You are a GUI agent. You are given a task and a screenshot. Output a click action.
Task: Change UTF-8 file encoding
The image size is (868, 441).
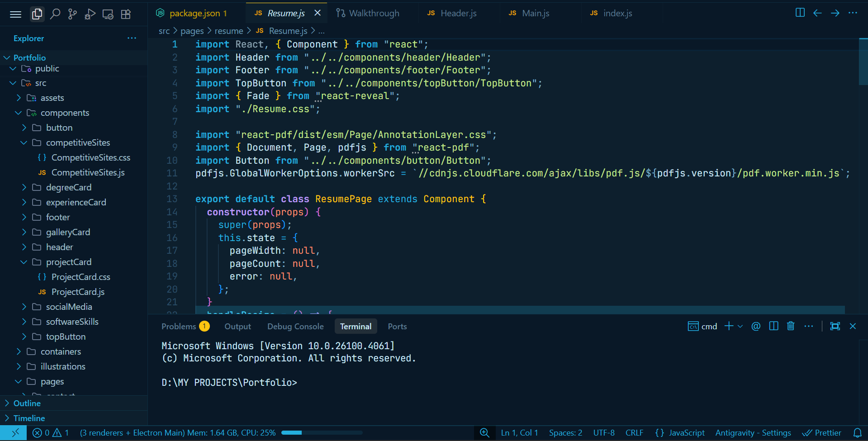[x=604, y=433]
